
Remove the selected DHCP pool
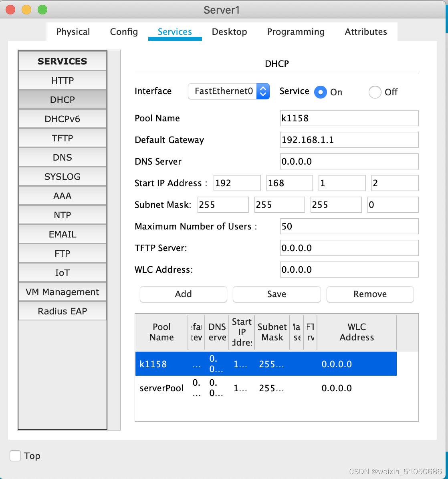[369, 294]
